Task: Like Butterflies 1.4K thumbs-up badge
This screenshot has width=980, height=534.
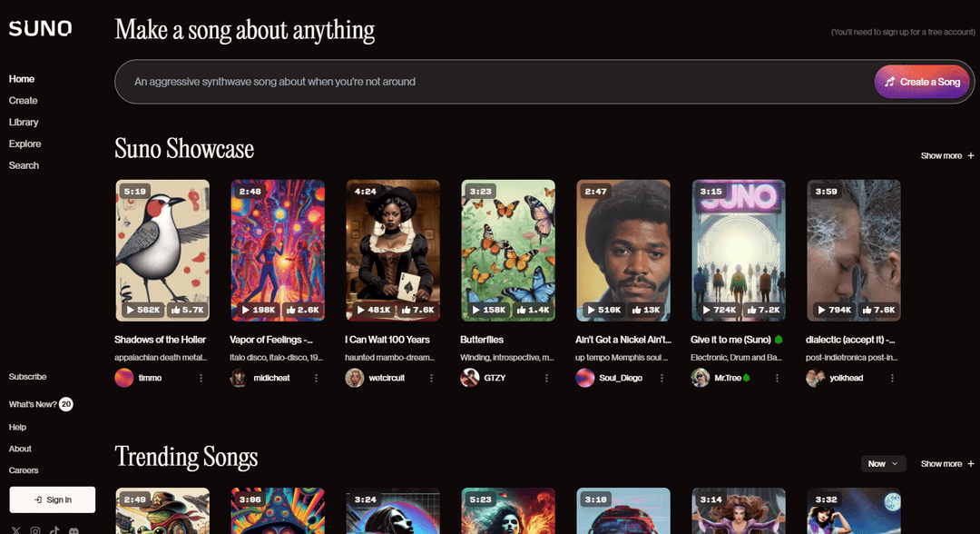Action: pyautogui.click(x=534, y=310)
